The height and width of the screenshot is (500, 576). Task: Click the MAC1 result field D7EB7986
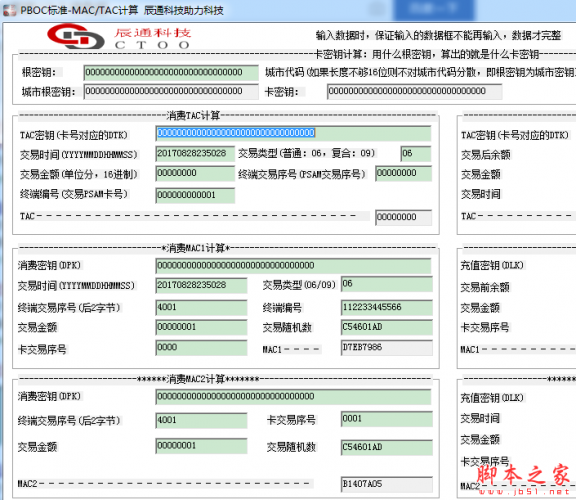click(387, 348)
